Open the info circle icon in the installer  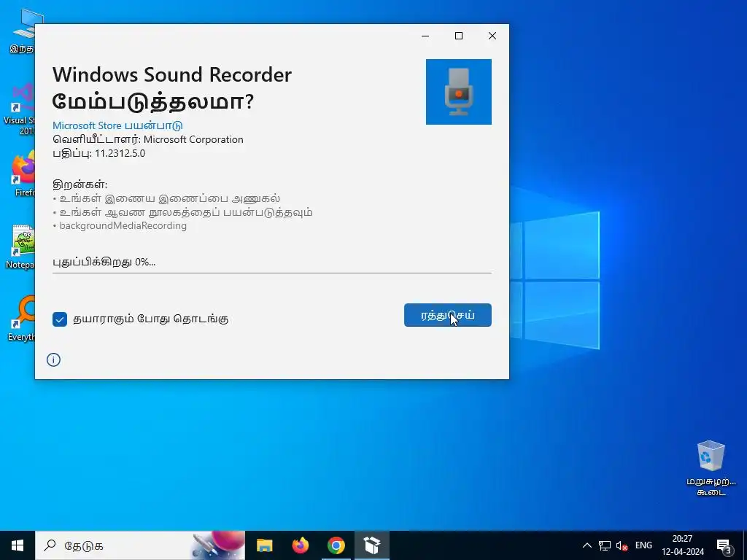click(x=53, y=359)
